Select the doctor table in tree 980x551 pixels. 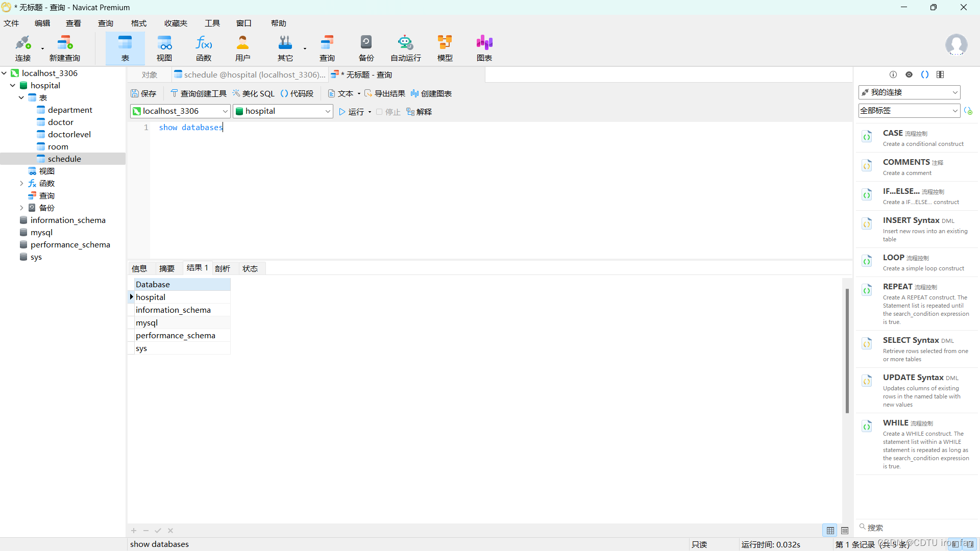[x=60, y=122]
